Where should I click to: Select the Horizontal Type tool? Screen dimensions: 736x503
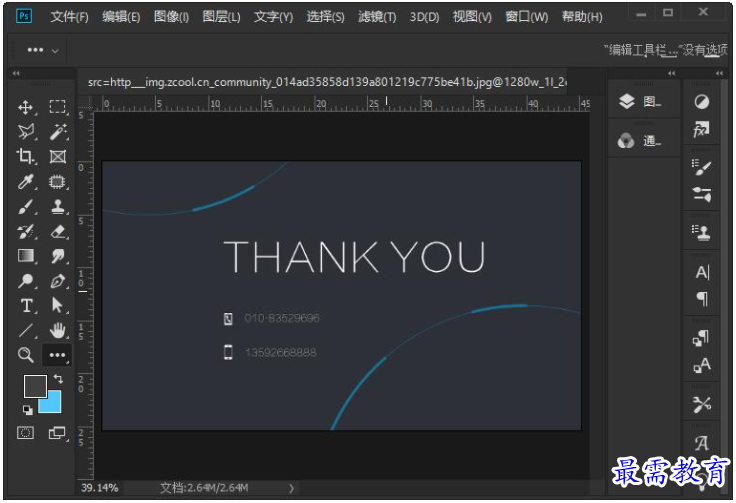click(26, 305)
